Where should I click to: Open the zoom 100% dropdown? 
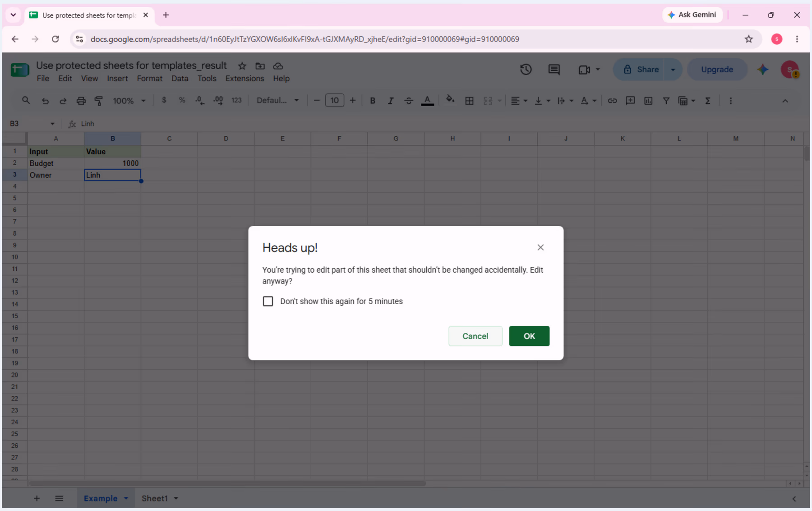pyautogui.click(x=129, y=101)
